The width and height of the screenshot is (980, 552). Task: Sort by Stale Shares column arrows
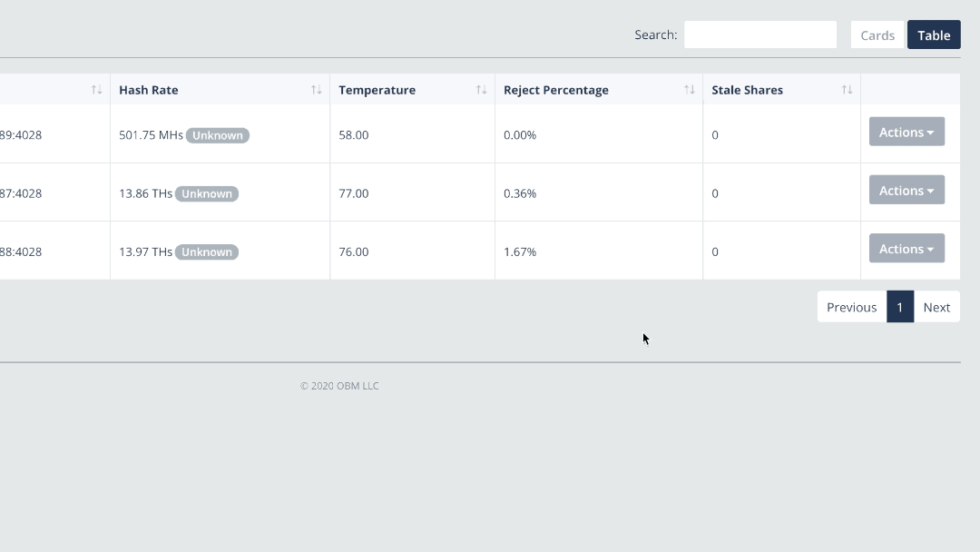(x=847, y=90)
